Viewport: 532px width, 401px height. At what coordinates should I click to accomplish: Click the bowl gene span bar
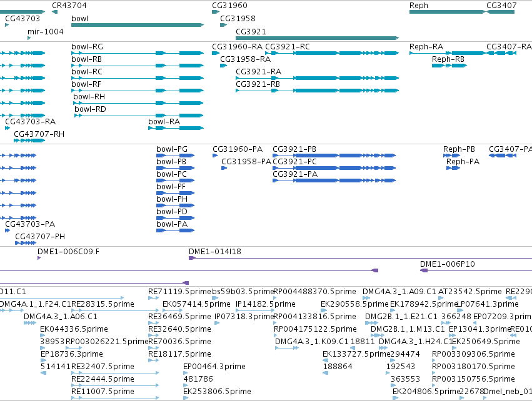[138, 25]
